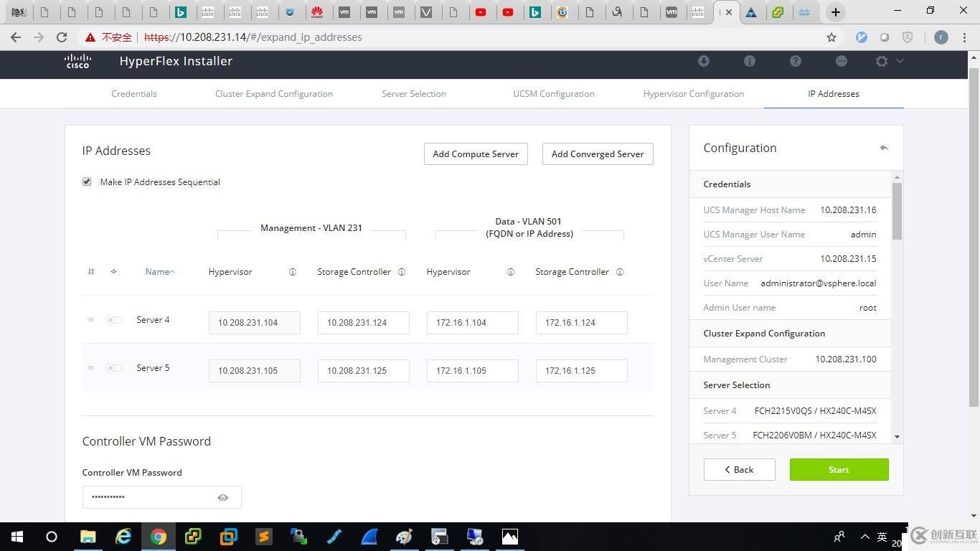This screenshot has width=980, height=551.
Task: Sort the server list by Name
Action: tap(160, 272)
